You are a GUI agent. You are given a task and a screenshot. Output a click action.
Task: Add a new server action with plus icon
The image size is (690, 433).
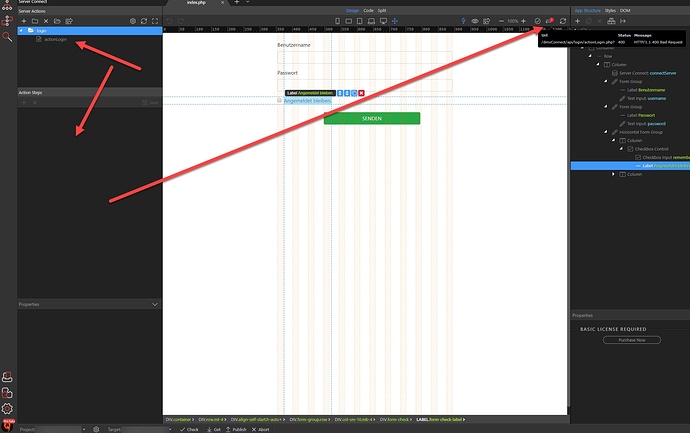tap(24, 21)
